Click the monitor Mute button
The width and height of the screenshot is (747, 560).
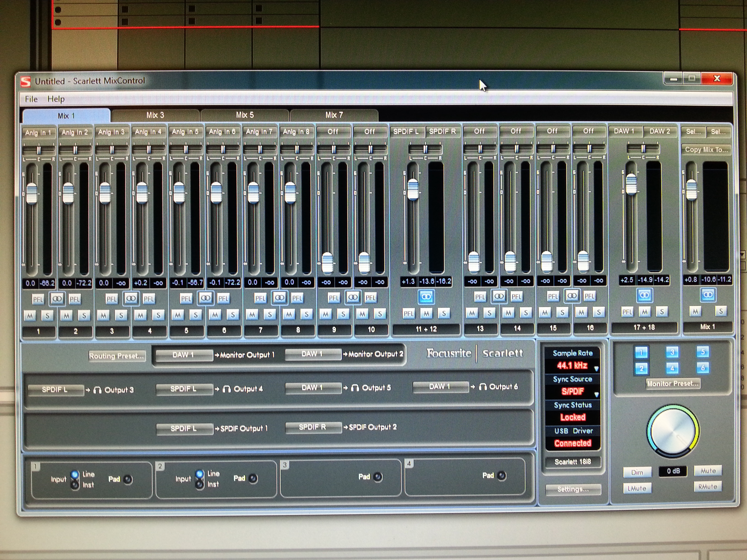(x=708, y=471)
